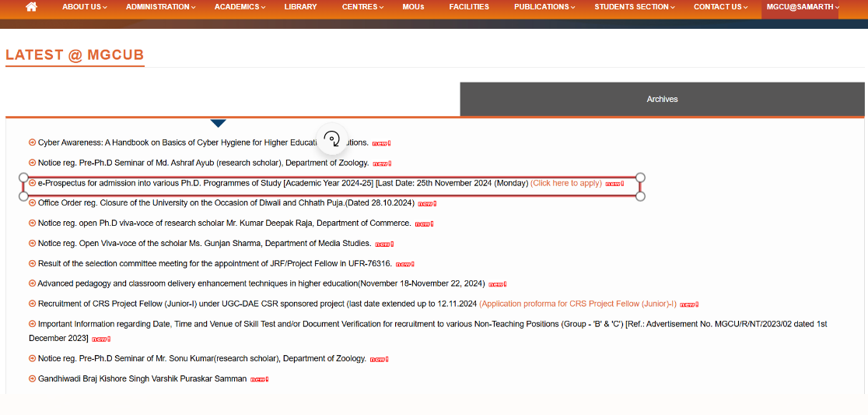This screenshot has width=868, height=415.
Task: Click the top-left selection resize handle
Action: [x=23, y=178]
